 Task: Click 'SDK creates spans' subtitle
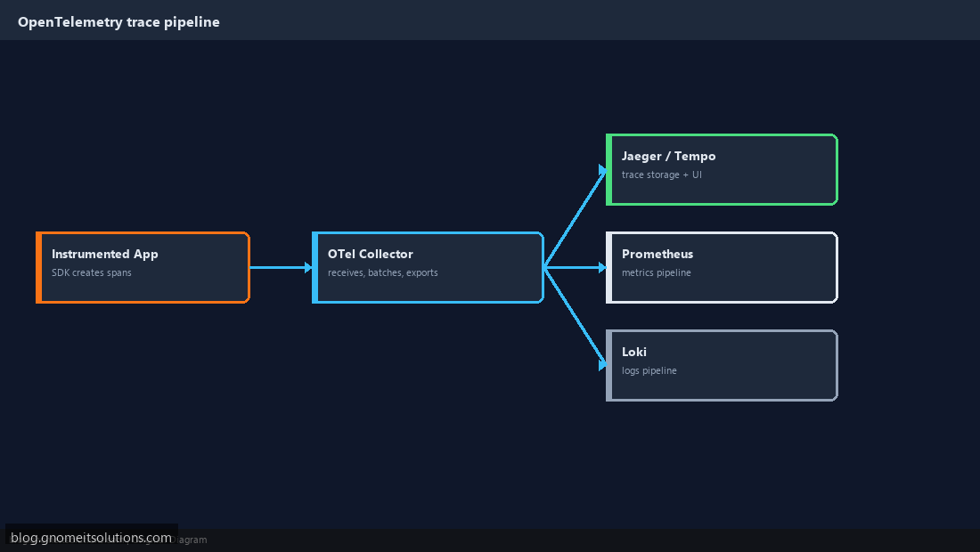pyautogui.click(x=92, y=272)
